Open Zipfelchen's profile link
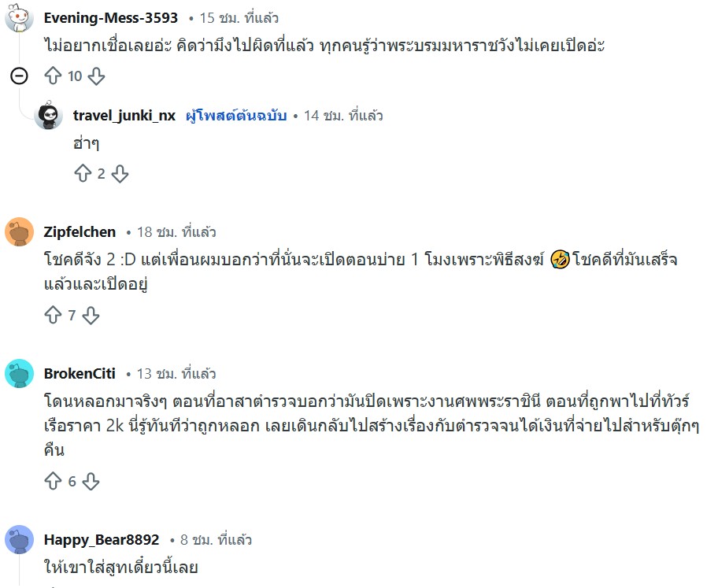The width and height of the screenshot is (718, 588). [x=80, y=232]
